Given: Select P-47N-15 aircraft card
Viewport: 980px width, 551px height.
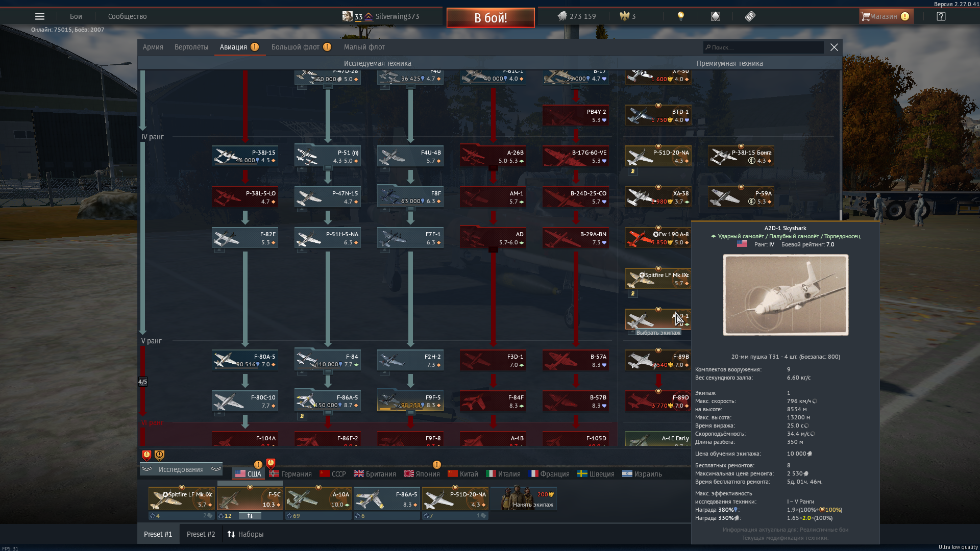Looking at the screenshot, I should tap(328, 197).
